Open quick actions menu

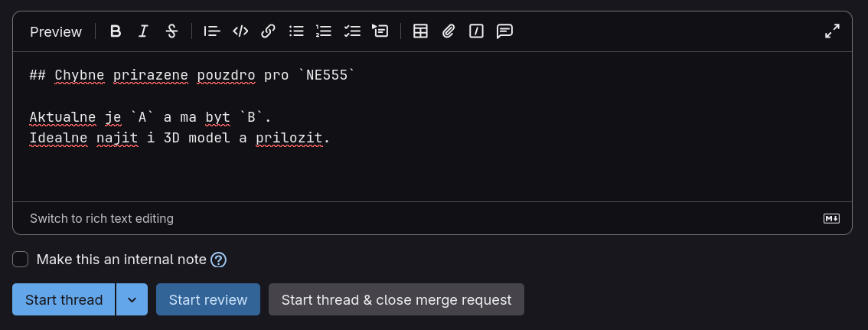(x=476, y=31)
